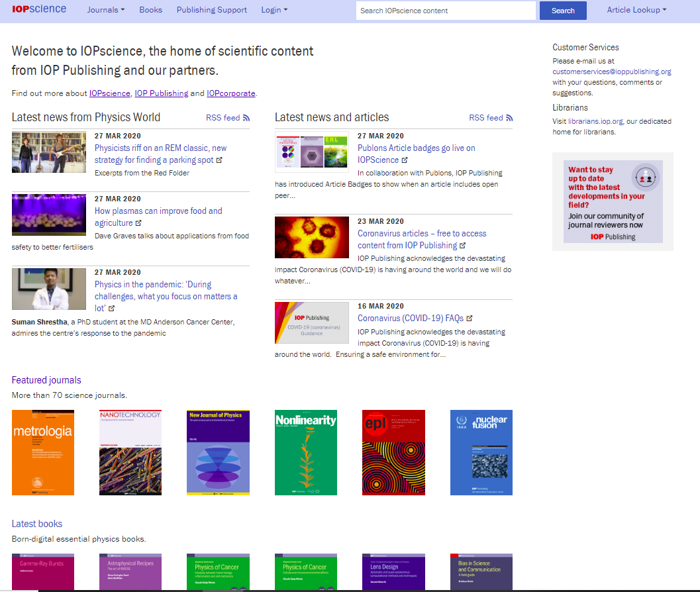This screenshot has height=592, width=700.
Task: Open 'Publons Article badges go live' article
Action: (x=416, y=154)
